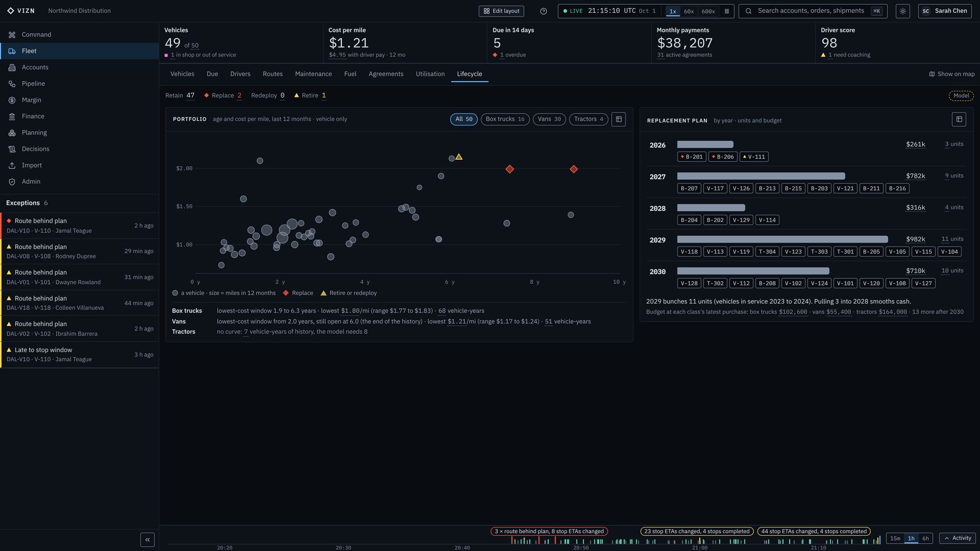Screen dimensions: 980x551
Task: Set playback speed to 60x
Action: point(689,11)
